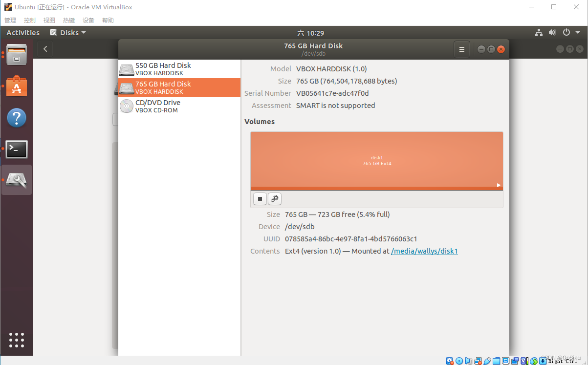This screenshot has height=365, width=588.
Task: Open system menu dropdown arrow
Action: point(578,33)
